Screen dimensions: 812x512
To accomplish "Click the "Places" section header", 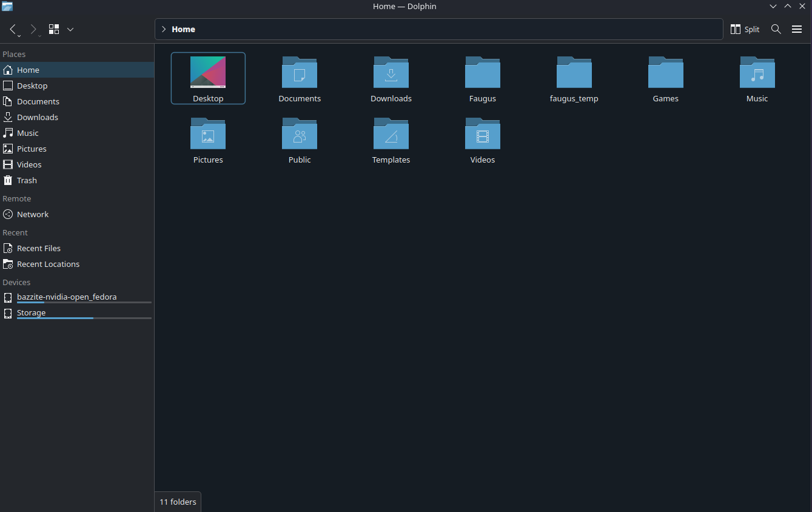I will coord(14,54).
